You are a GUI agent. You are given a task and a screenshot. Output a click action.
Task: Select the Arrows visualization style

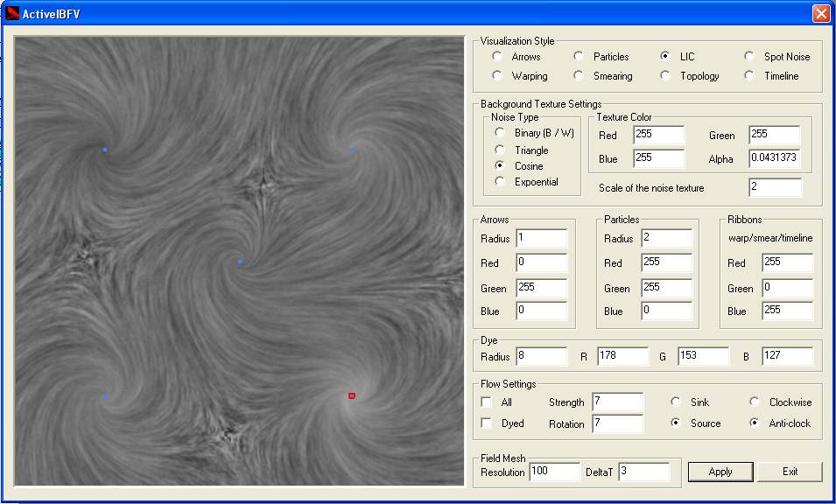click(x=498, y=57)
